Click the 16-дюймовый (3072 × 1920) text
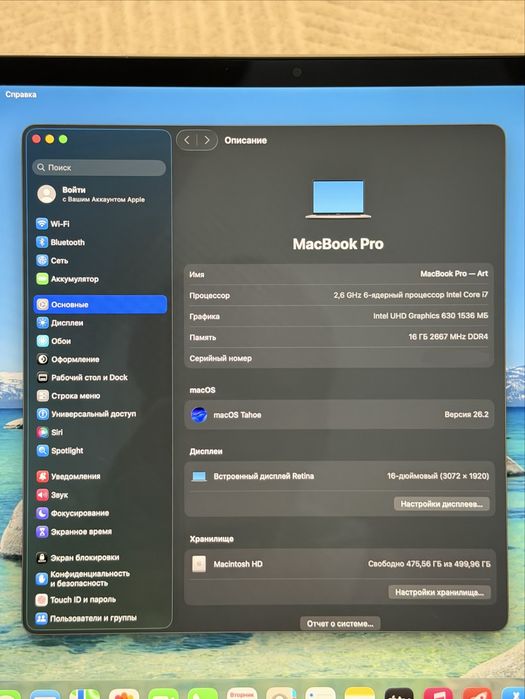 (438, 476)
